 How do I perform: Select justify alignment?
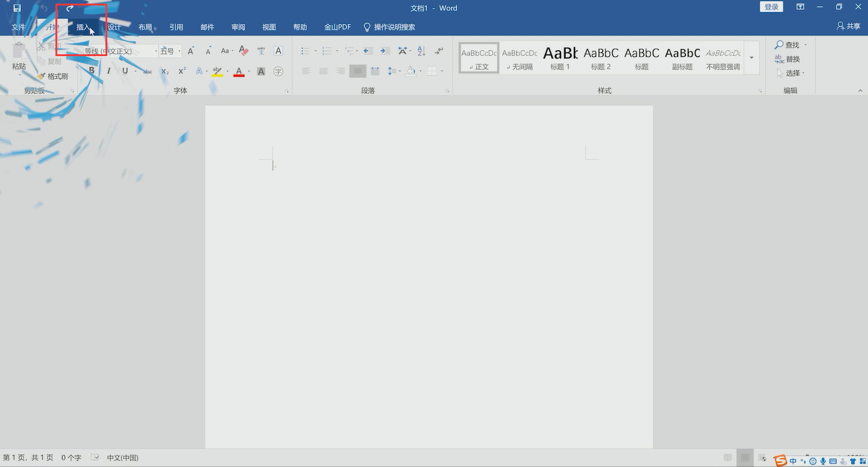(x=357, y=71)
